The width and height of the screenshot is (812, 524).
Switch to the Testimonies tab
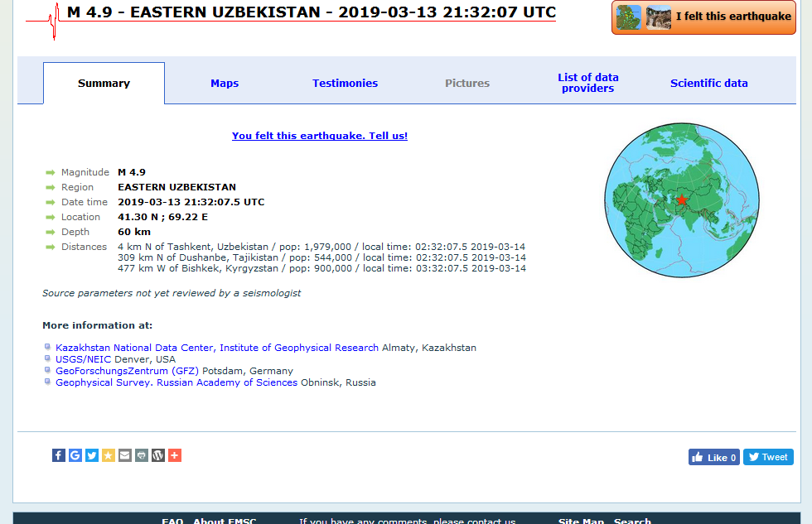click(x=345, y=83)
